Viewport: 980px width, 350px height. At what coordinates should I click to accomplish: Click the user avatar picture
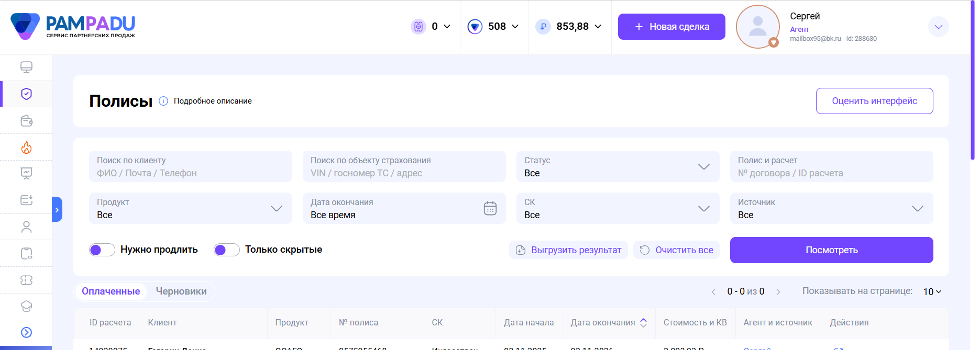coord(757,27)
